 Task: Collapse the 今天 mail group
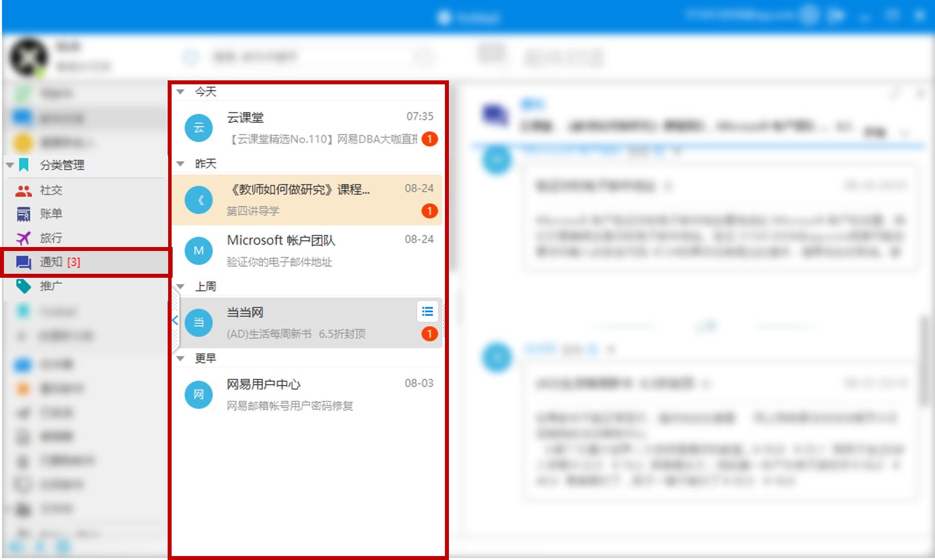pos(181,92)
